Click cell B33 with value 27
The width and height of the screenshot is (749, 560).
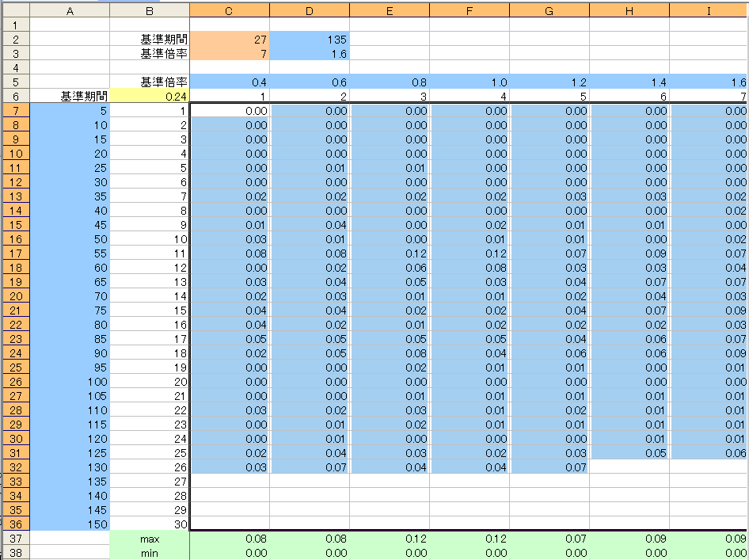[150, 481]
